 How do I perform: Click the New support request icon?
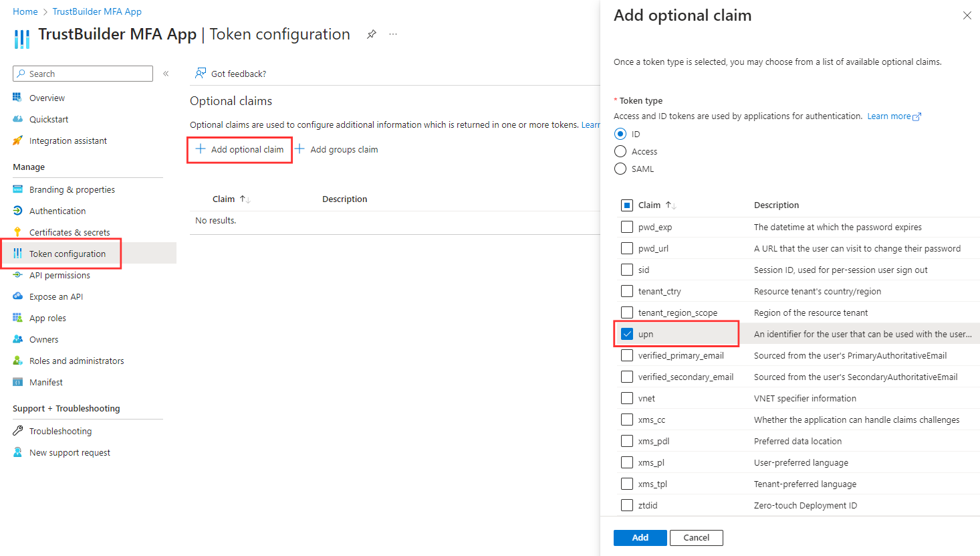point(17,452)
